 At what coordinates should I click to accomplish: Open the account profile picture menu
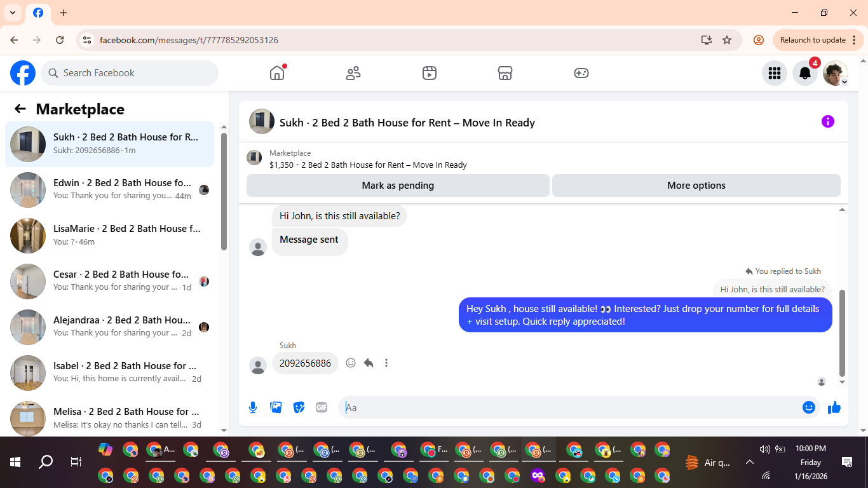836,73
